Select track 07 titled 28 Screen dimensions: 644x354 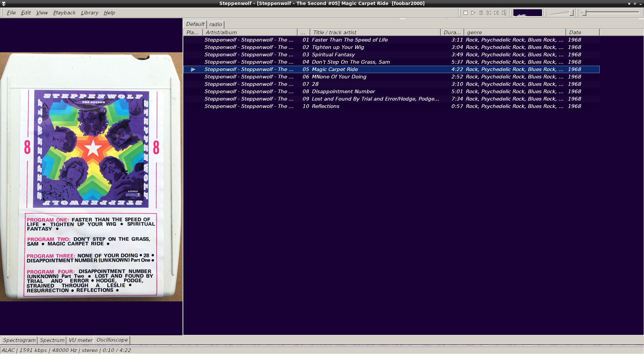(x=391, y=84)
